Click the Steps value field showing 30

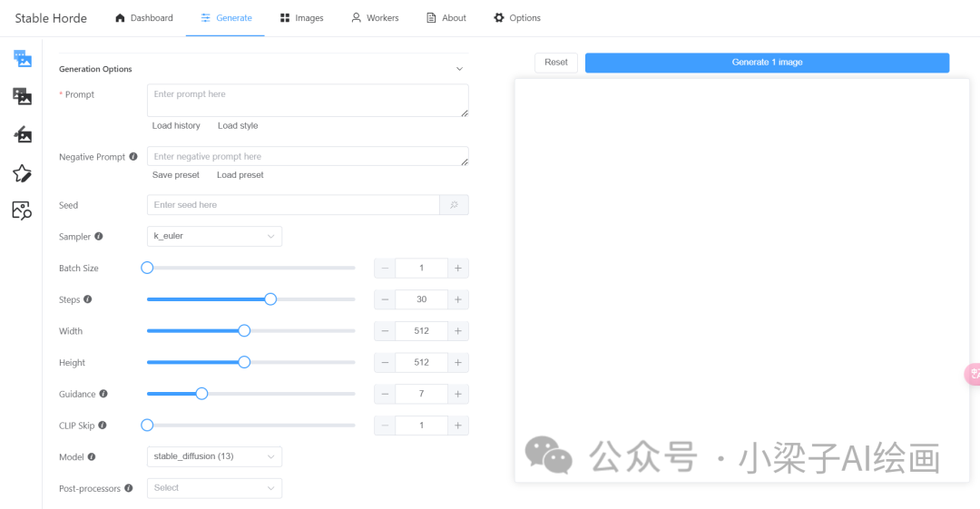click(421, 299)
